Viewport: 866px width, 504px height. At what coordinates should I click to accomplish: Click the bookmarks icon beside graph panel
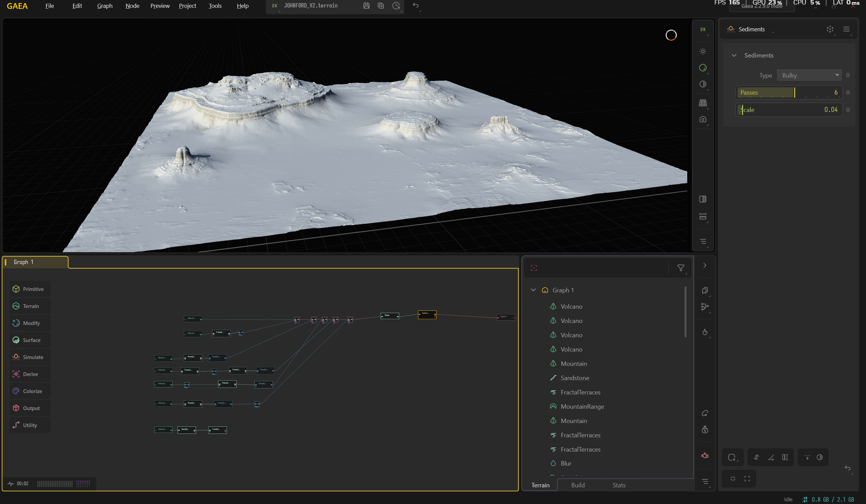(705, 290)
